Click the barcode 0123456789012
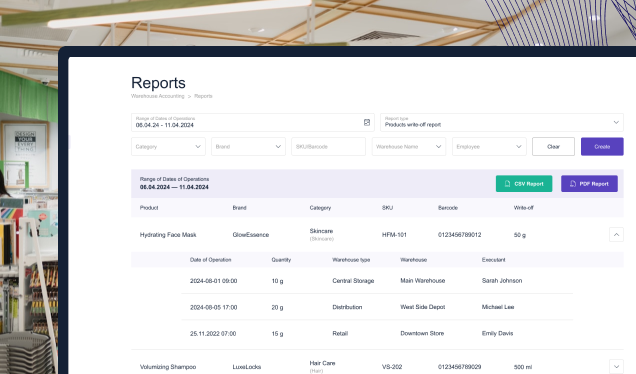Screen dimensions: 636x374 tap(460, 235)
